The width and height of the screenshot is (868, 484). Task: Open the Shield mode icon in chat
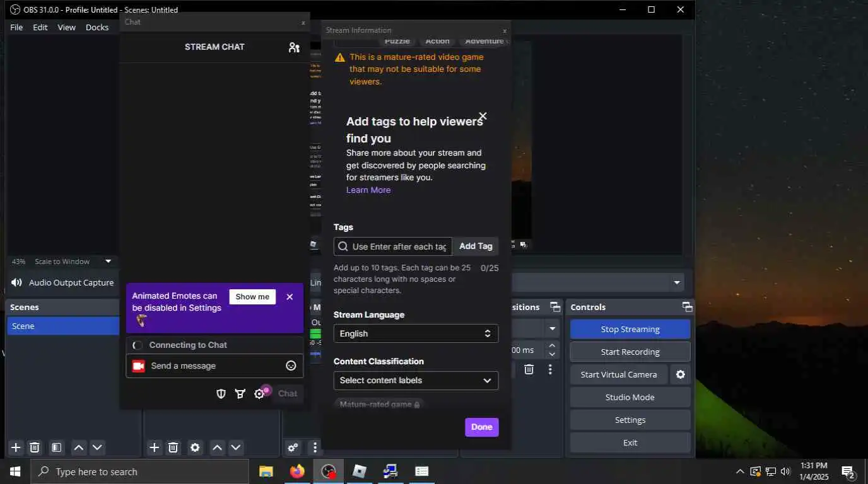(x=221, y=394)
